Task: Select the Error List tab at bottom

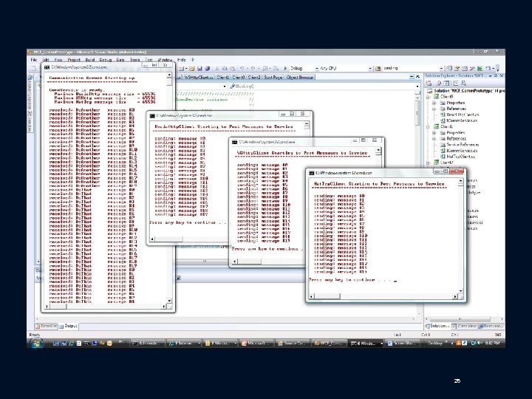Action: (x=47, y=325)
